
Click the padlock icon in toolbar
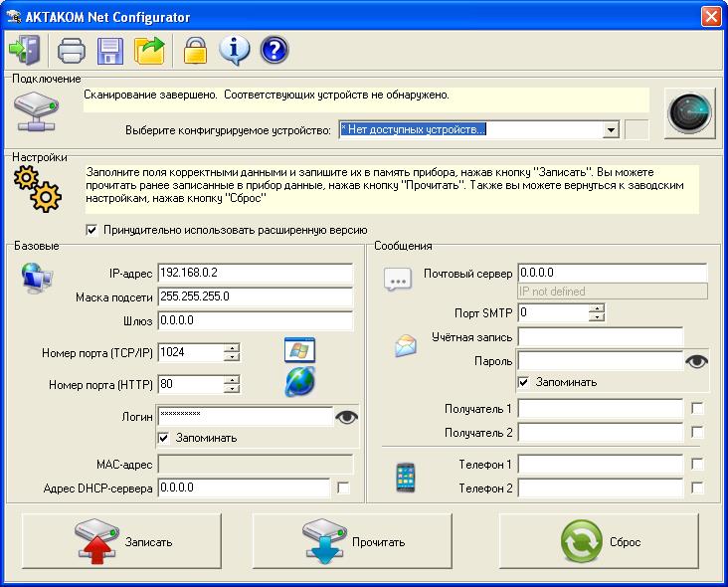coord(195,50)
